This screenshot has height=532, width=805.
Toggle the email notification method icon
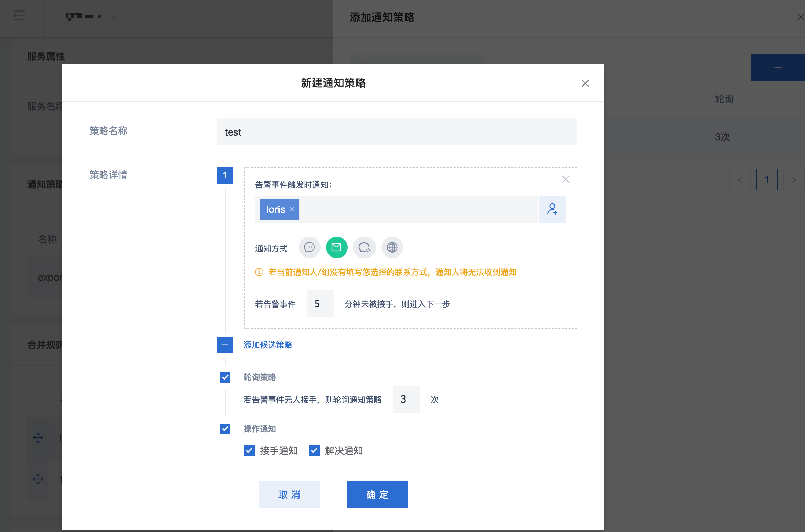pos(336,247)
